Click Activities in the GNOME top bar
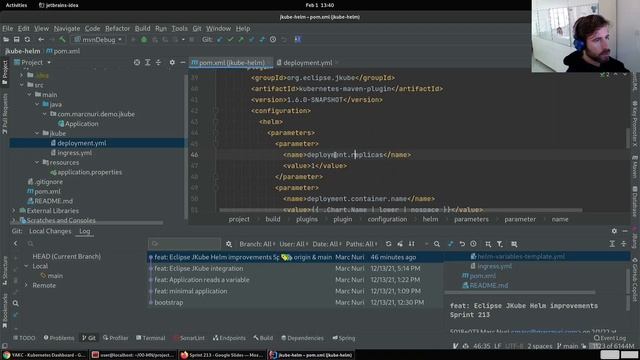The width and height of the screenshot is (640, 360). 16,5
